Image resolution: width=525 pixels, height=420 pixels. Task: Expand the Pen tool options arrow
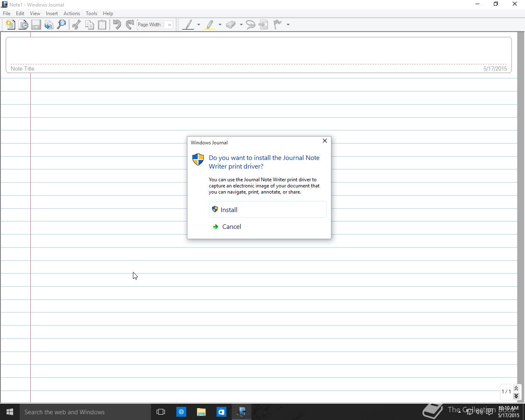(x=199, y=25)
